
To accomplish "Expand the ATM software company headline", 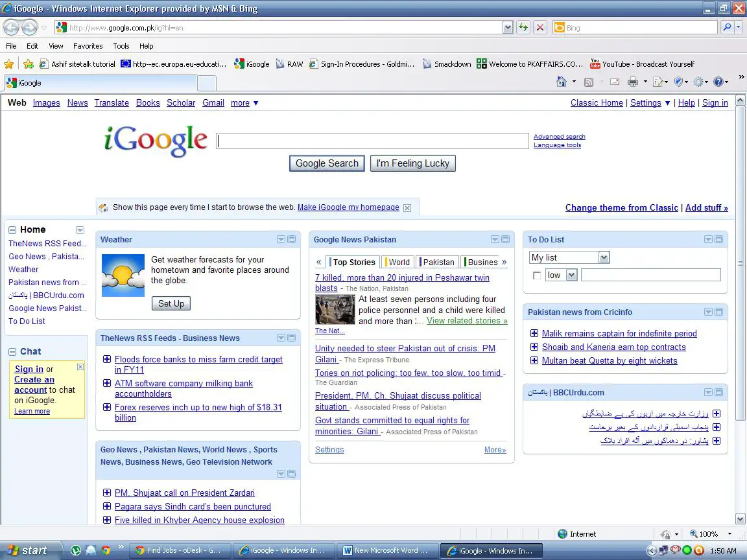I will [107, 383].
